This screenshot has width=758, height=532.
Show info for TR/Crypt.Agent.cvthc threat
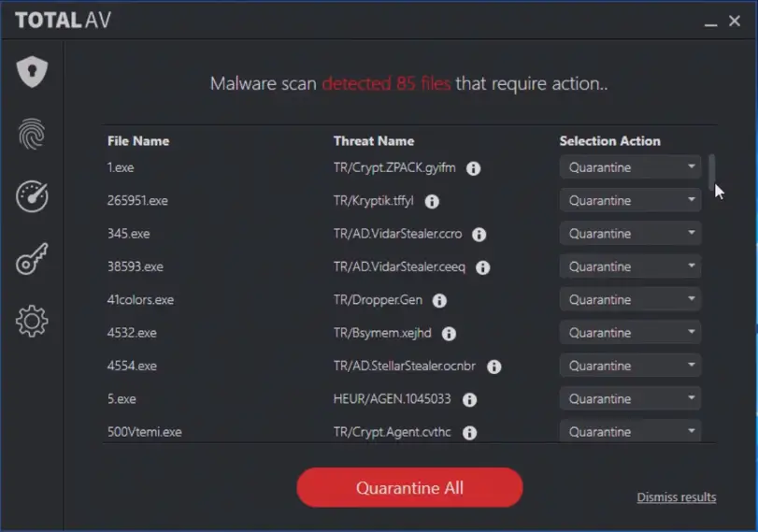469,432
